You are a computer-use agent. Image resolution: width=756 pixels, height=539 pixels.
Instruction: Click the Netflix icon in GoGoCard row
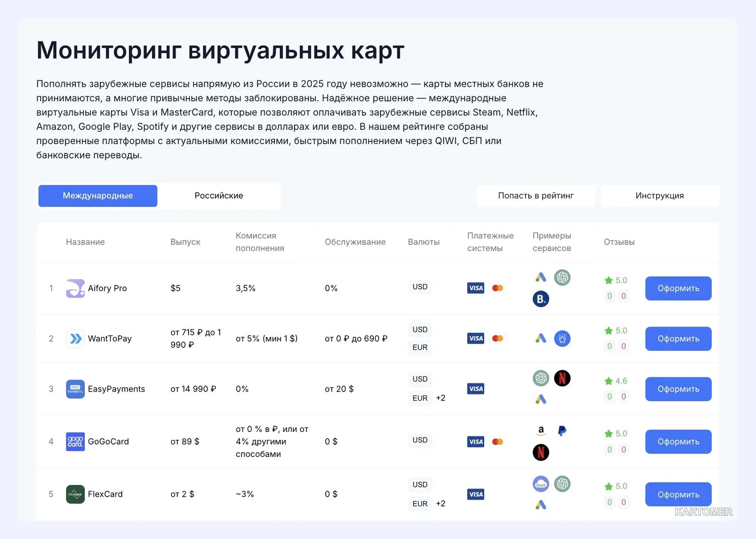pyautogui.click(x=541, y=453)
